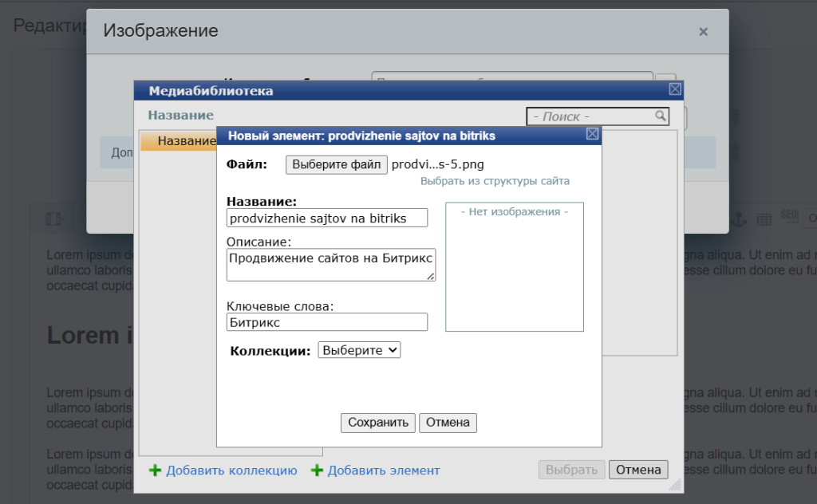Focus the 'Ключевые слова' field containing Битрикс
This screenshot has height=504, width=817.
coord(327,322)
